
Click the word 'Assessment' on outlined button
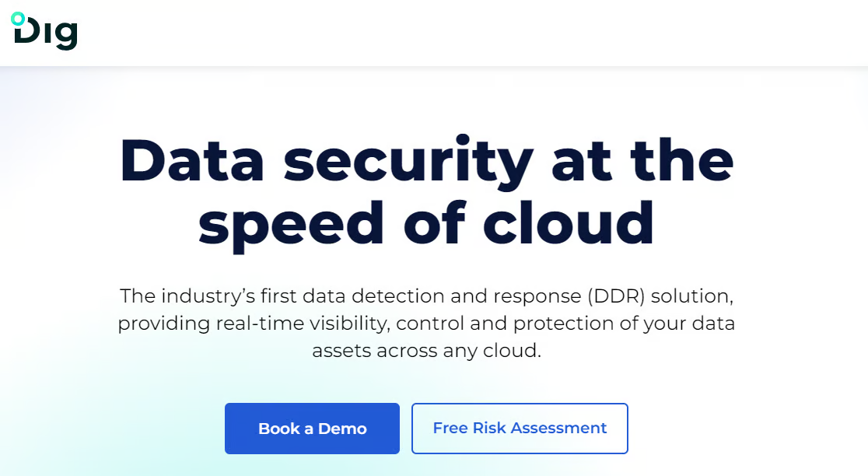point(558,428)
